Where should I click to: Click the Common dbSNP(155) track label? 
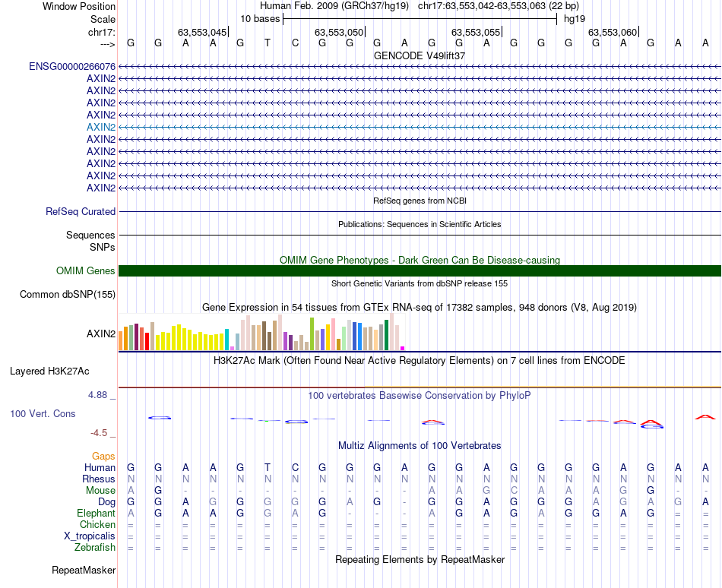coord(68,295)
